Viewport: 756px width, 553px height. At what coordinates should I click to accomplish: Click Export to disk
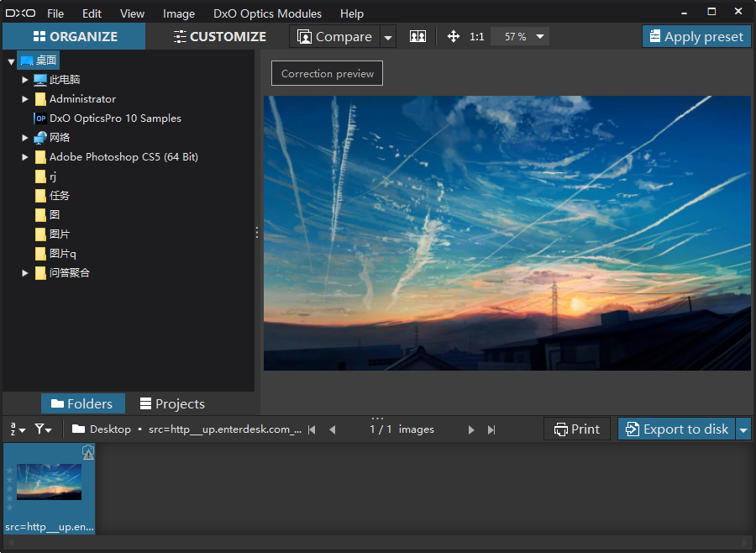(x=676, y=429)
